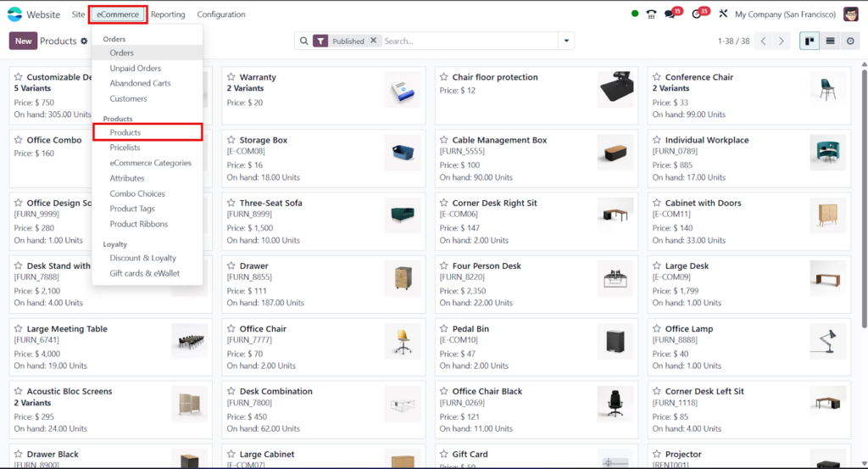The width and height of the screenshot is (868, 469).
Task: Select Discount & Loyalty menu entry
Action: 147,258
